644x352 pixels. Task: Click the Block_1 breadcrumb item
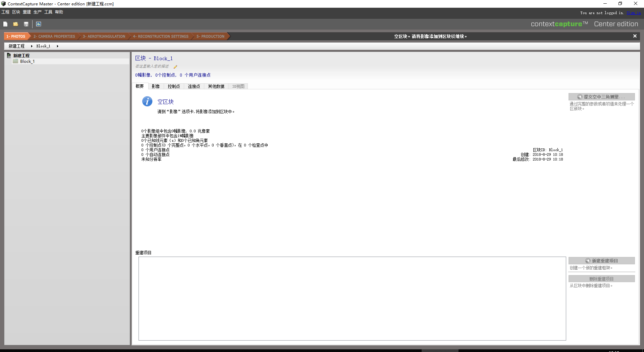pyautogui.click(x=43, y=46)
